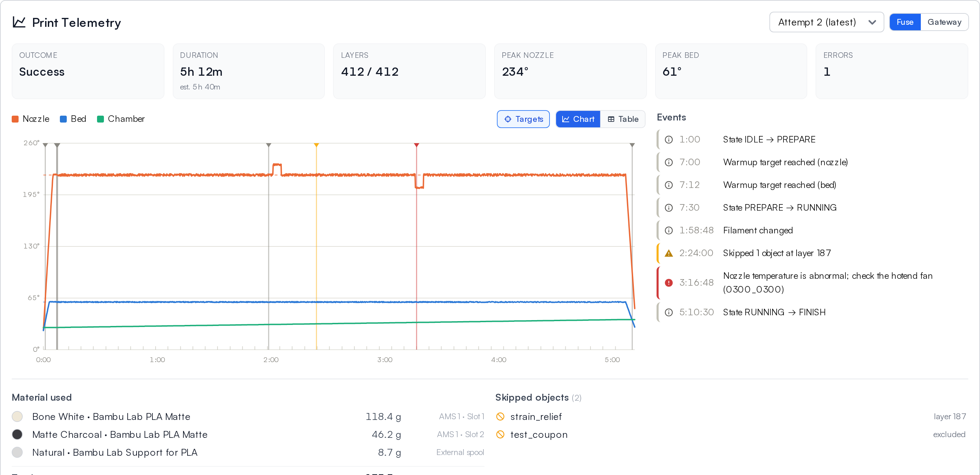Image resolution: width=980 pixels, height=475 pixels.
Task: Select the test_coupon skipped object
Action: coord(731,434)
